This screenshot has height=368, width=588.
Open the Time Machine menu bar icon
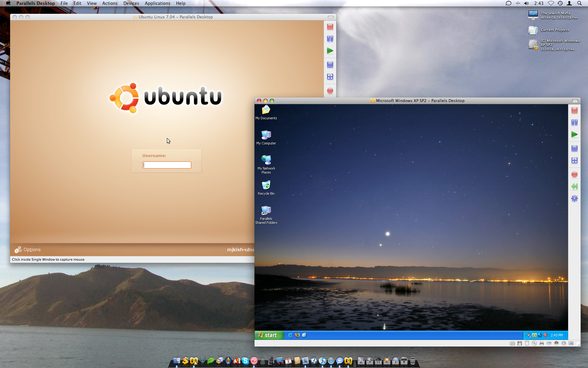(560, 3)
